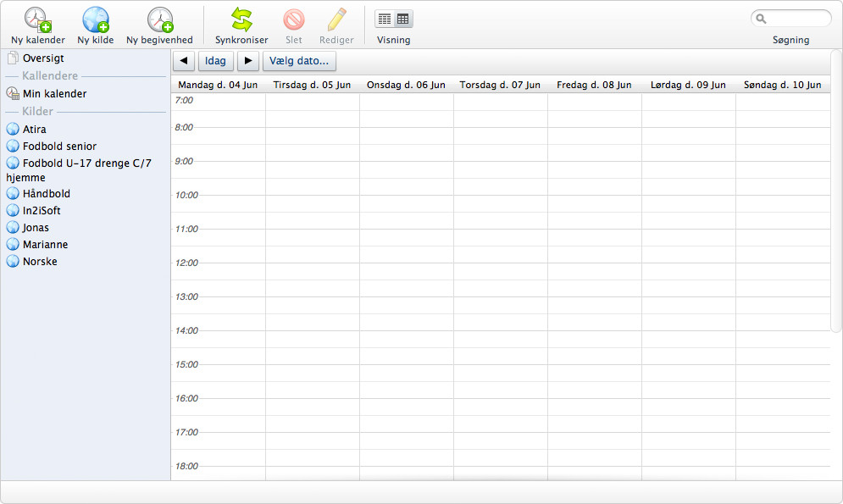Switch Visning to the grid-style view
Viewport: 843px width, 504px height.
click(403, 19)
